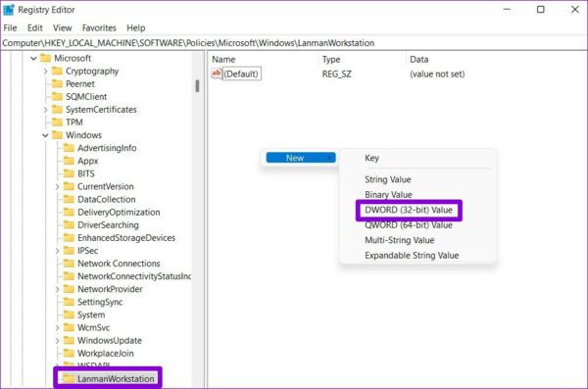Click the Microsoft folder icon
The width and height of the screenshot is (588, 389).
click(45, 58)
